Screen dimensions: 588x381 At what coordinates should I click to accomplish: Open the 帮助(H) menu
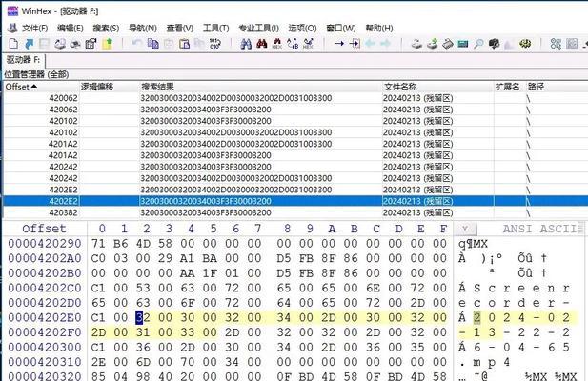[379, 28]
